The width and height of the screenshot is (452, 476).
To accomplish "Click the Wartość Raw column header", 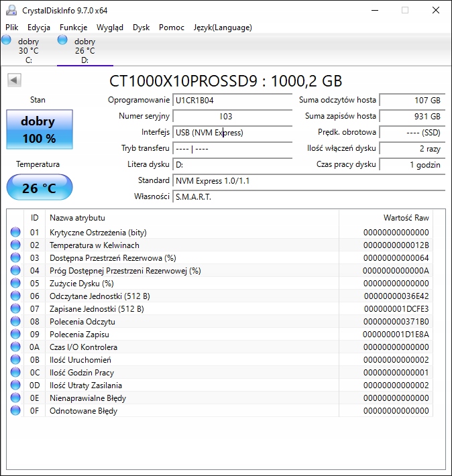I will [405, 218].
